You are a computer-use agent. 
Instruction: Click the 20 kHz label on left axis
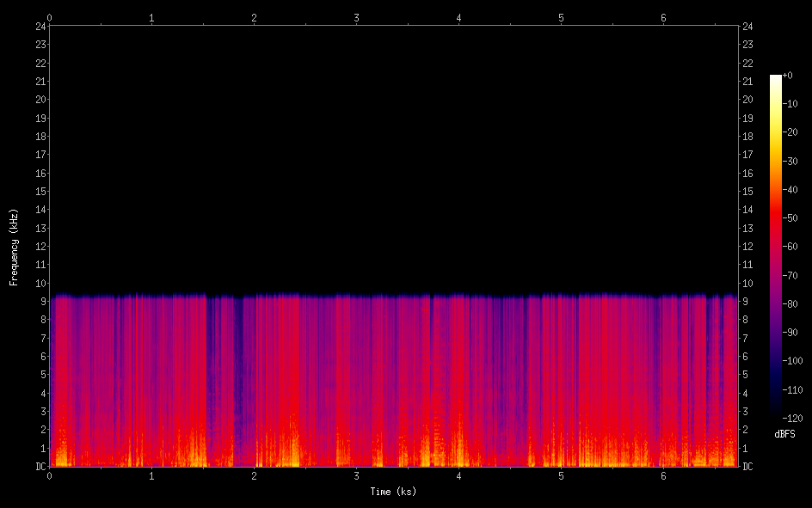coord(40,100)
